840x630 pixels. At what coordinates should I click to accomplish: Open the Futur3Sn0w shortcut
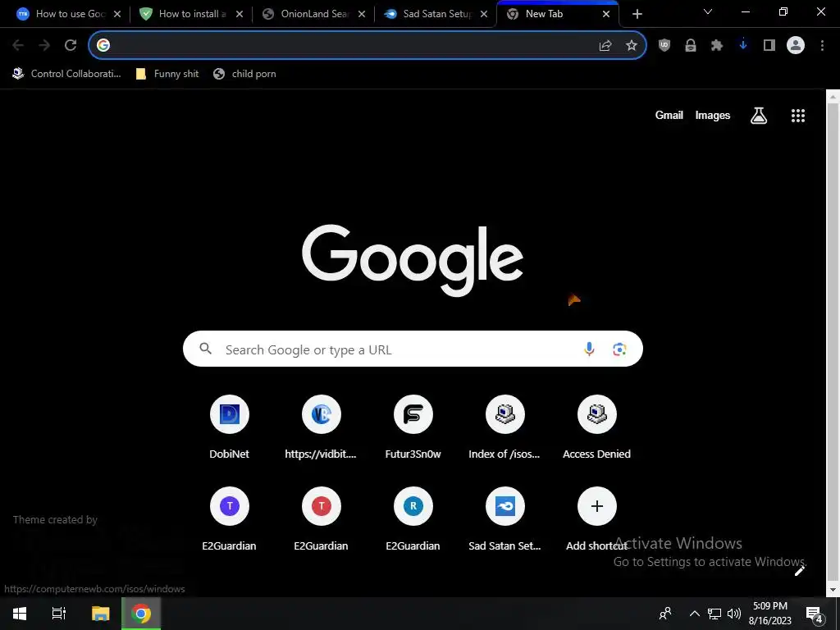(x=413, y=428)
